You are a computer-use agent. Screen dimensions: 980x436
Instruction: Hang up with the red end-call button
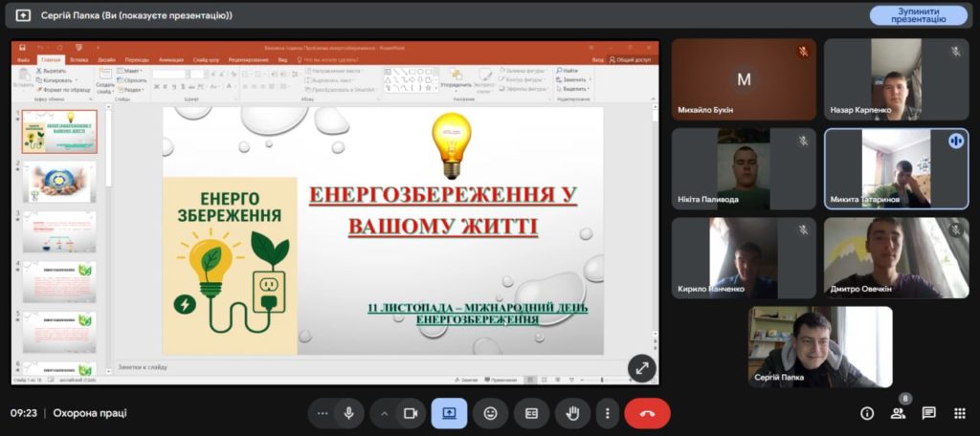click(x=647, y=413)
